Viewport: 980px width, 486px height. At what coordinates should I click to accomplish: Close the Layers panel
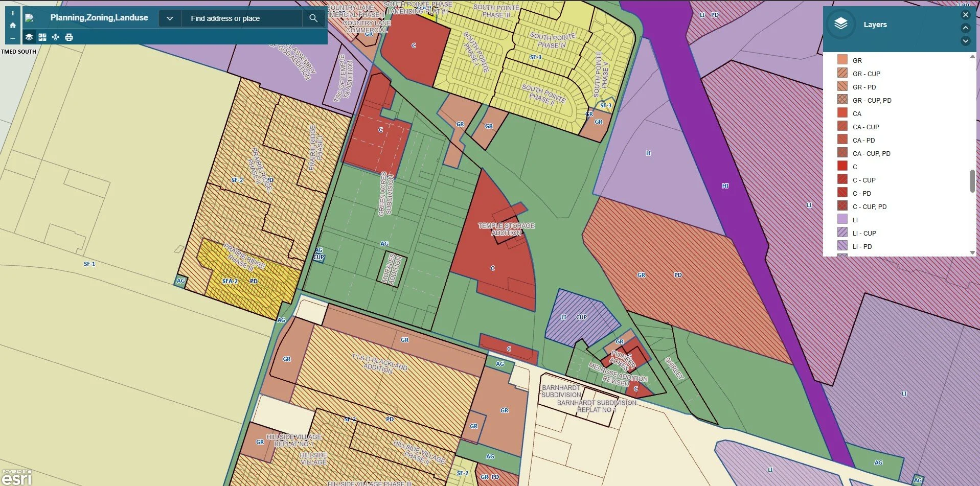[x=966, y=15]
